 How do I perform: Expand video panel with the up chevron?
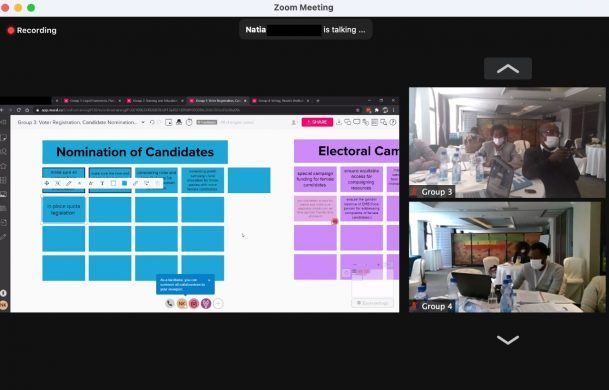[508, 69]
